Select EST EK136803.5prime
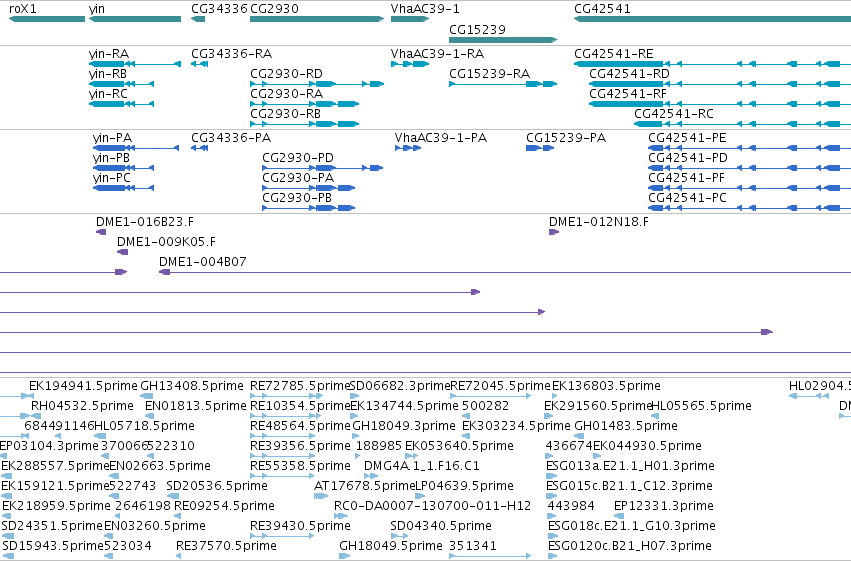This screenshot has width=851, height=561. pos(606,386)
